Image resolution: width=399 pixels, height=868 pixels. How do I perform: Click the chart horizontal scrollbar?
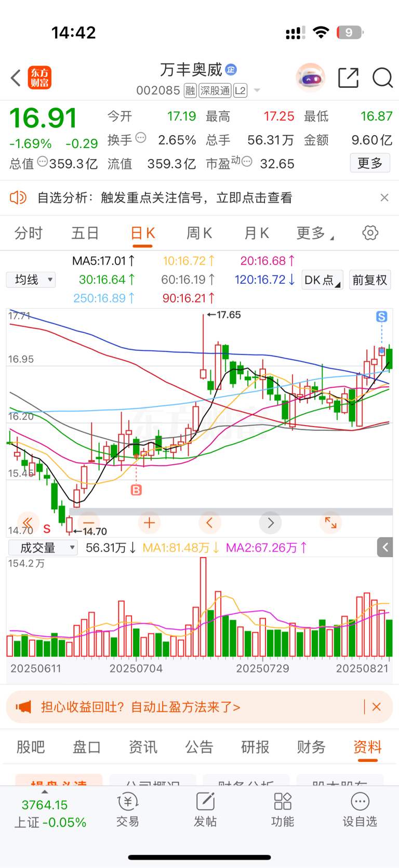click(231, 511)
